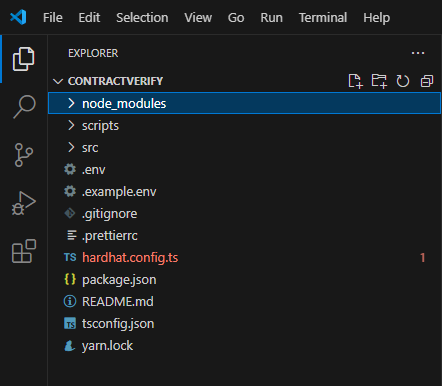Expand the node_modules folder chevron
This screenshot has height=386, width=442.
[71, 103]
